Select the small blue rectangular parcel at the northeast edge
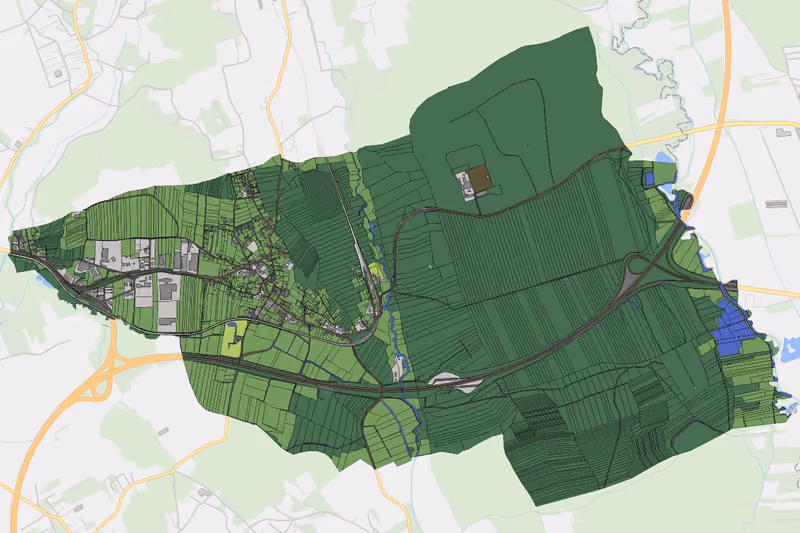 [x=649, y=179]
